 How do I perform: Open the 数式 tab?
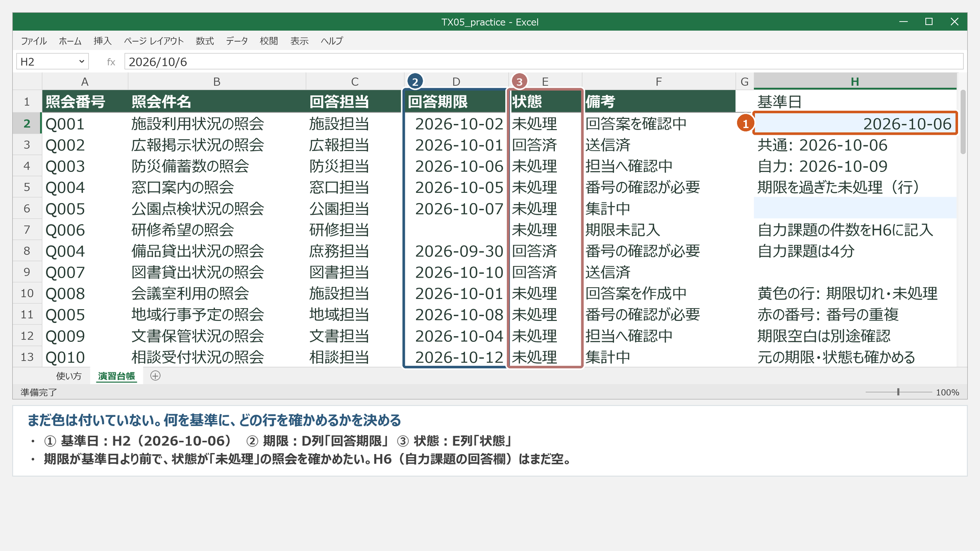tap(205, 41)
